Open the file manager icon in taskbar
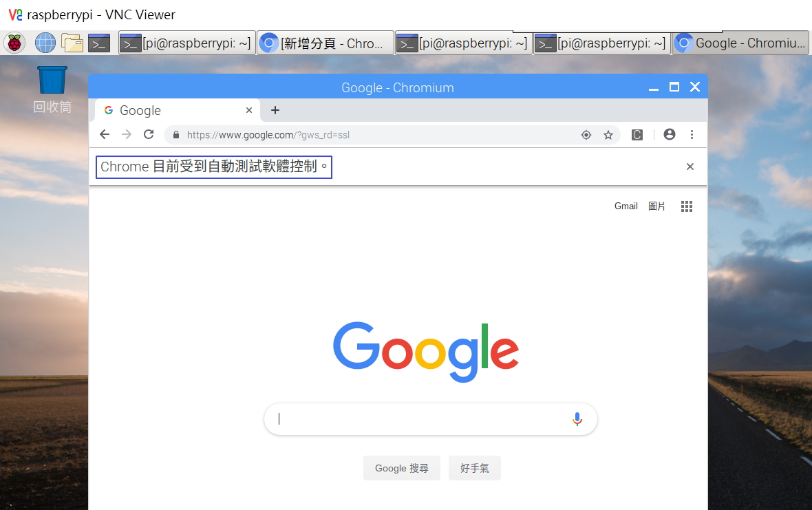This screenshot has width=812, height=510. click(72, 42)
